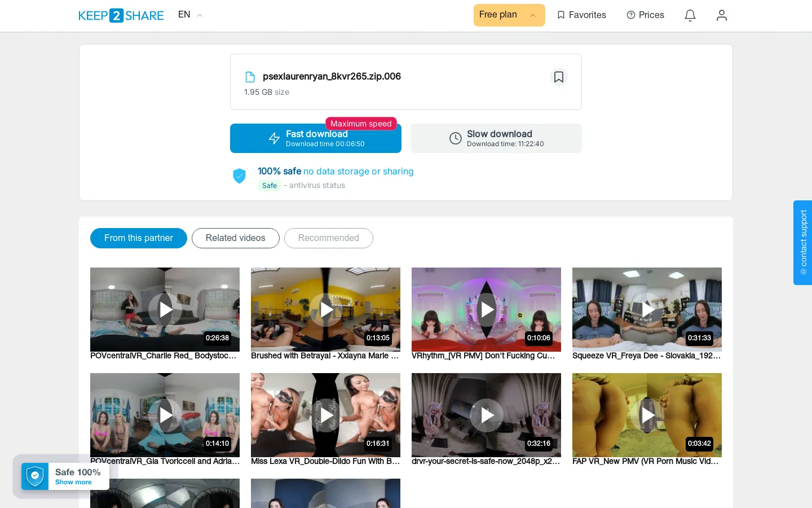Play the video with duration 0:26:38

coord(165,309)
